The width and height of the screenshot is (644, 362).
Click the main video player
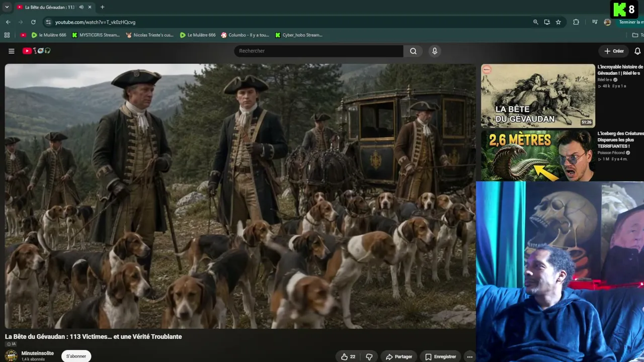pos(240,196)
